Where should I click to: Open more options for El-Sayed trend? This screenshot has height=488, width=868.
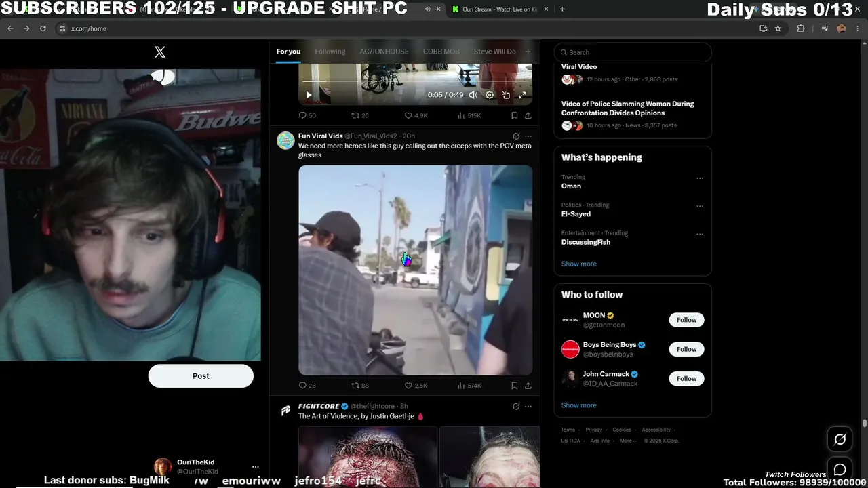[700, 206]
